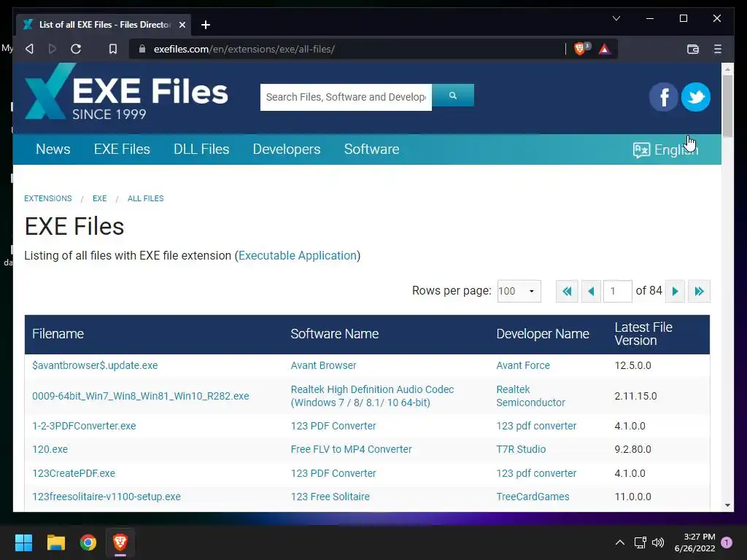This screenshot has height=560, width=747.
Task: Open the network tray icon
Action: pyautogui.click(x=640, y=542)
